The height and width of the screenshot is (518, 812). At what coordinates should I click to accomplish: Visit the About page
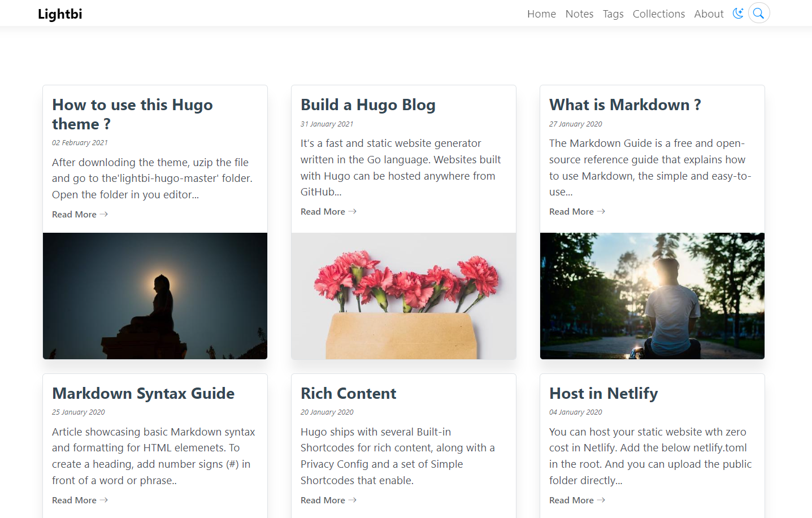tap(709, 14)
